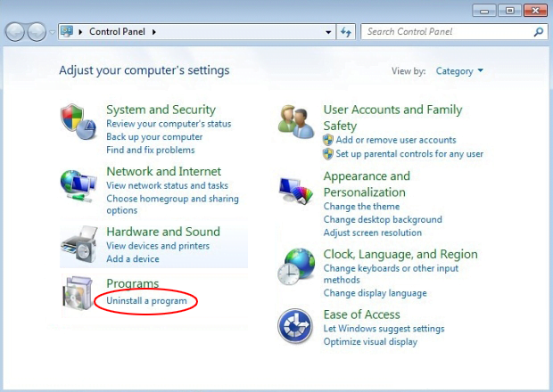Open the System and Security shield icon
The image size is (553, 392).
click(78, 121)
